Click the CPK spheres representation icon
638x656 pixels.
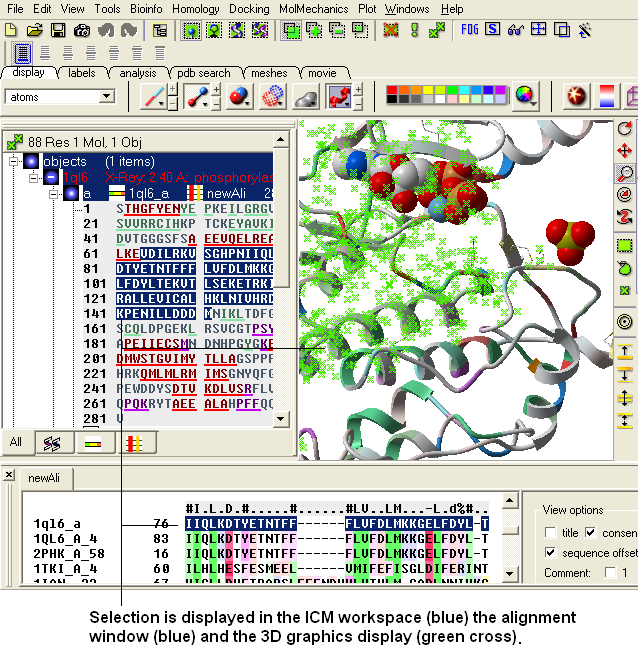click(240, 97)
